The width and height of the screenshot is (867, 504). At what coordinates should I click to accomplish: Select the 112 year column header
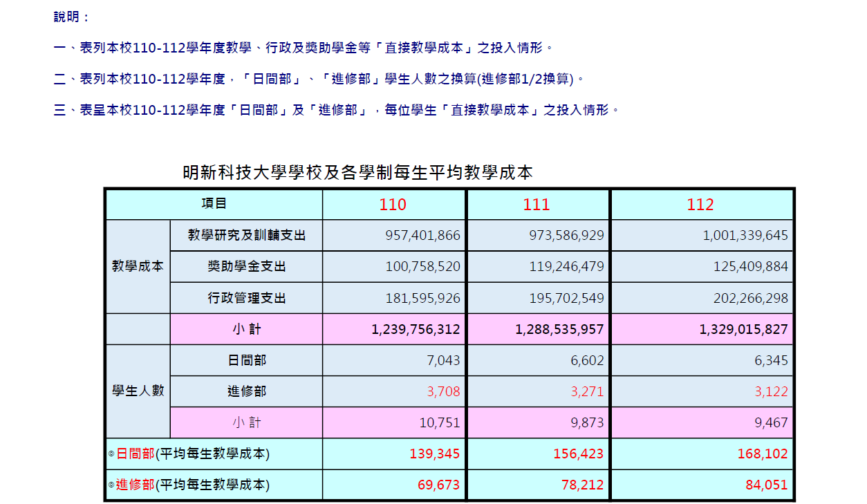(700, 205)
